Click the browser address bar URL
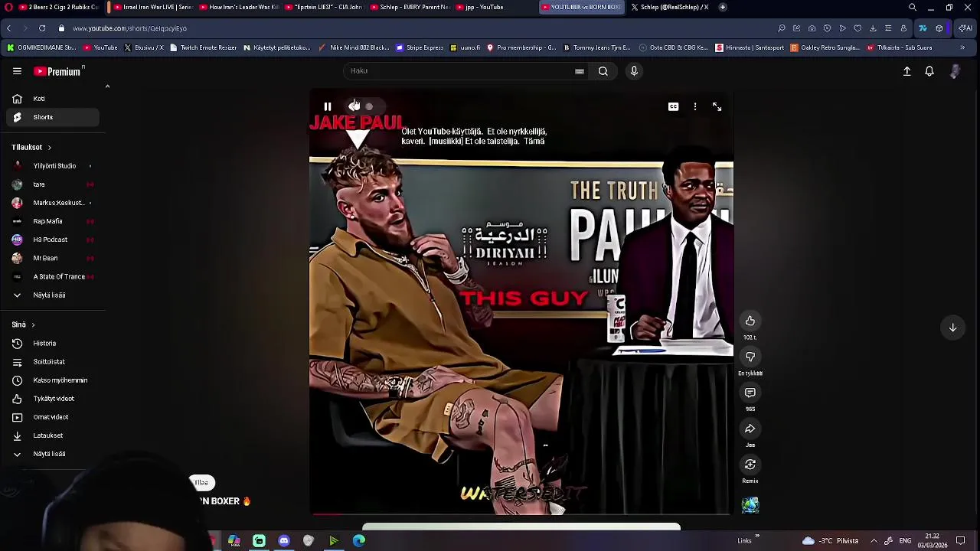This screenshot has height=551, width=980. [x=130, y=28]
